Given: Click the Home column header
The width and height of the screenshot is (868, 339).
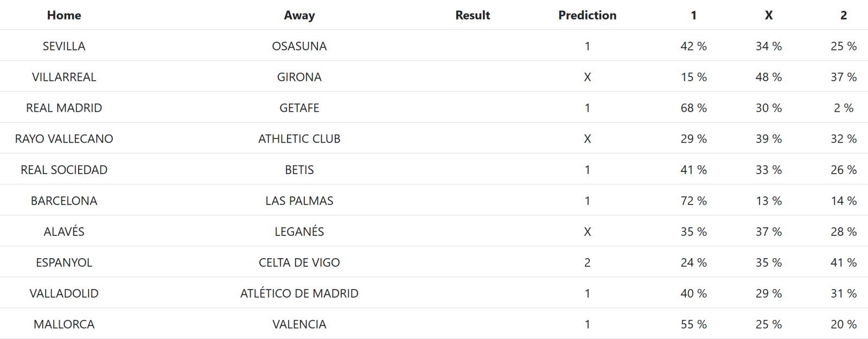Looking at the screenshot, I should [64, 15].
